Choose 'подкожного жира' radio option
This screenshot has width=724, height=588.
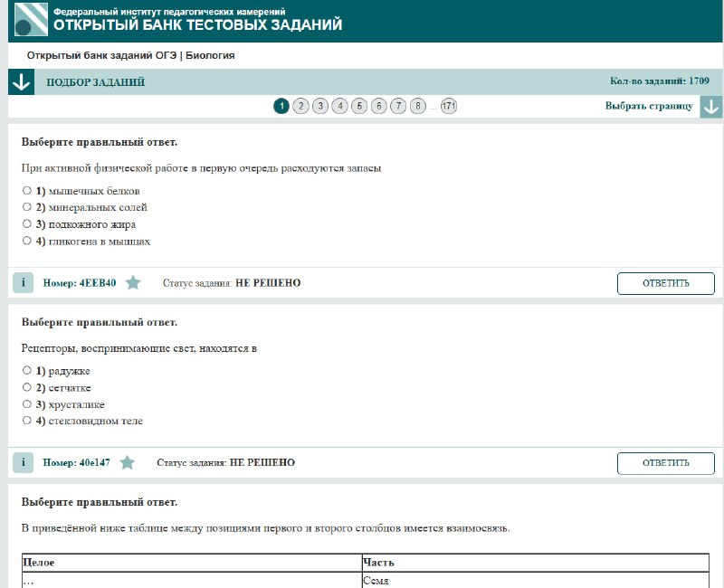pyautogui.click(x=27, y=224)
